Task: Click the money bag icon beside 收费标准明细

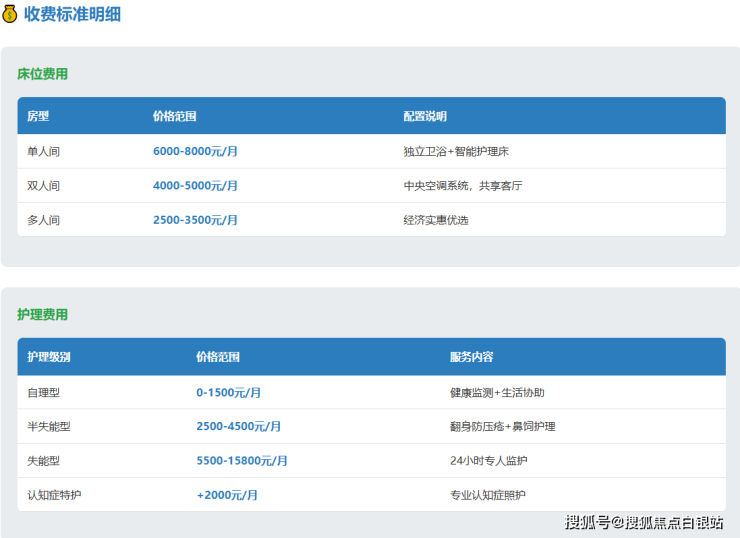Action: click(x=10, y=14)
